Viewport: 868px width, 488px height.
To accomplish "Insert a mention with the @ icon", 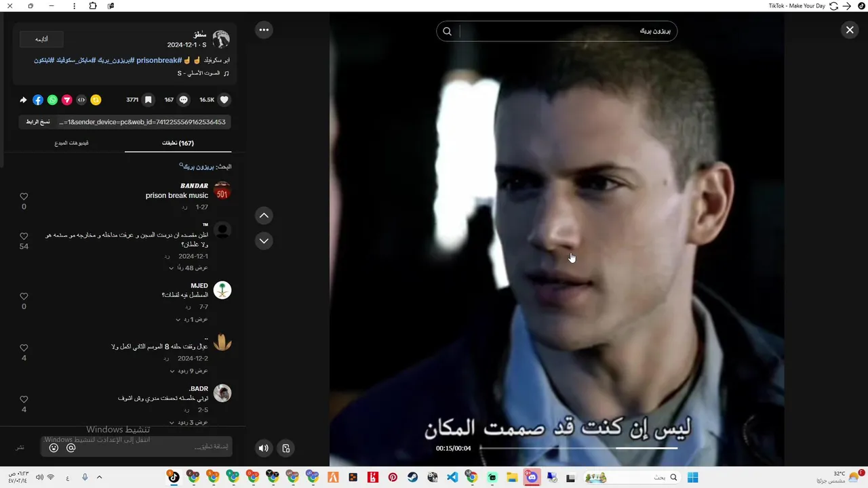I will 71,447.
